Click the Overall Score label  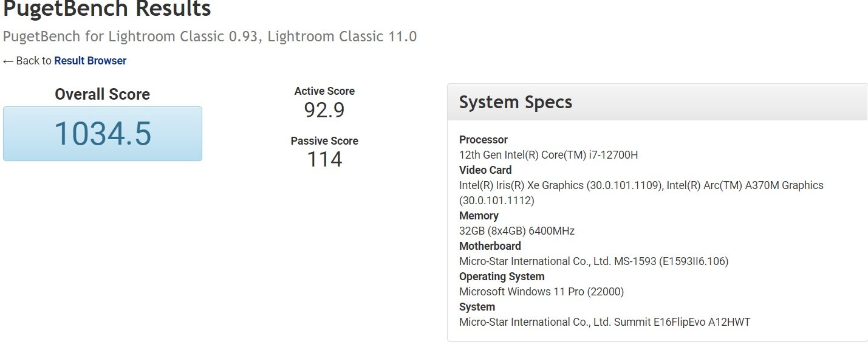[x=102, y=94]
